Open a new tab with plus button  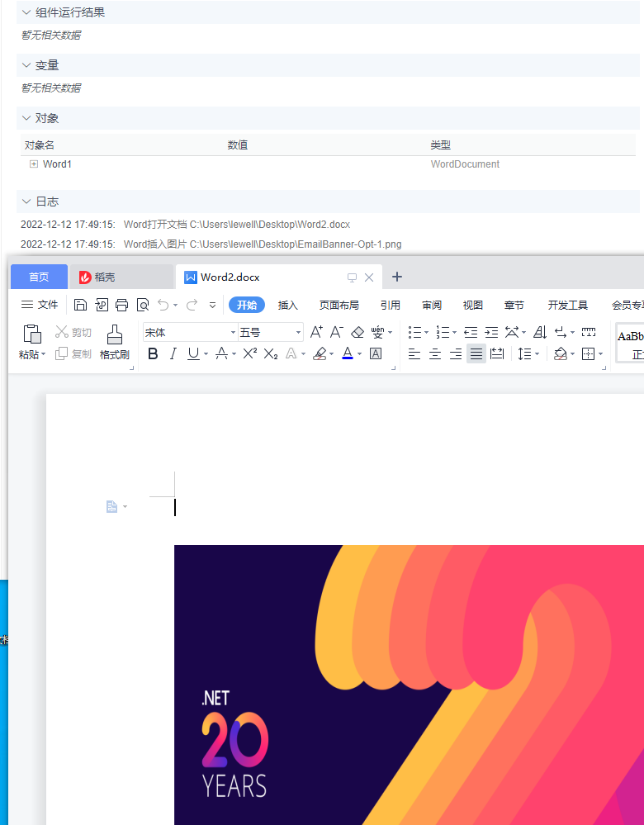397,277
